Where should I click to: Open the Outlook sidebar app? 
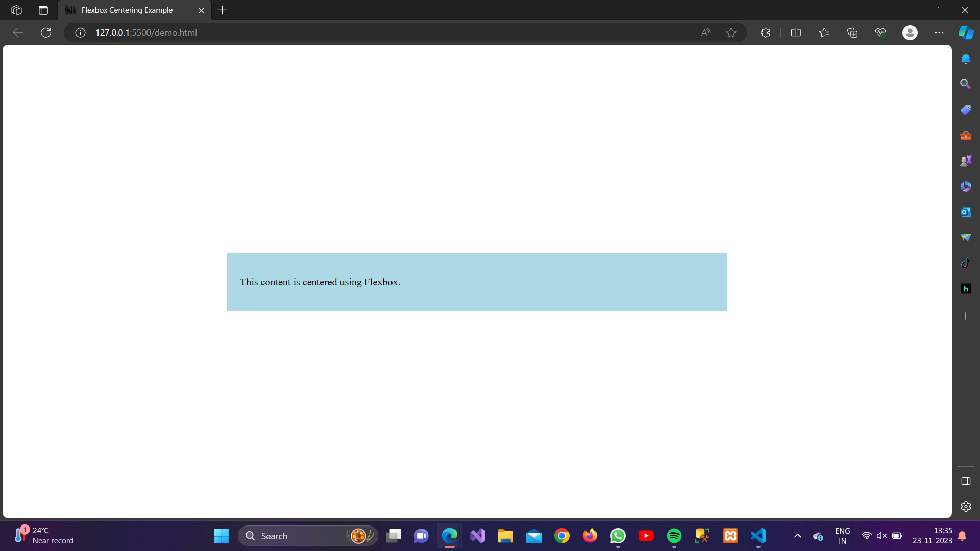966,212
